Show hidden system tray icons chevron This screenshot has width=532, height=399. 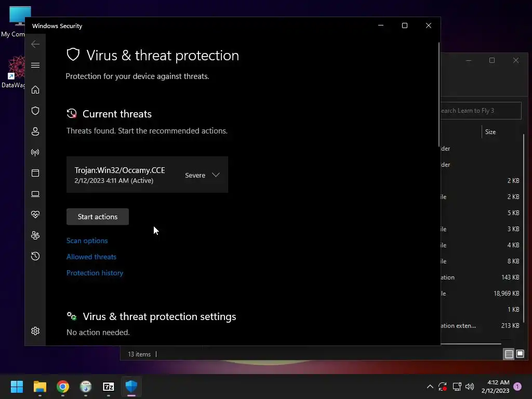[x=430, y=387]
